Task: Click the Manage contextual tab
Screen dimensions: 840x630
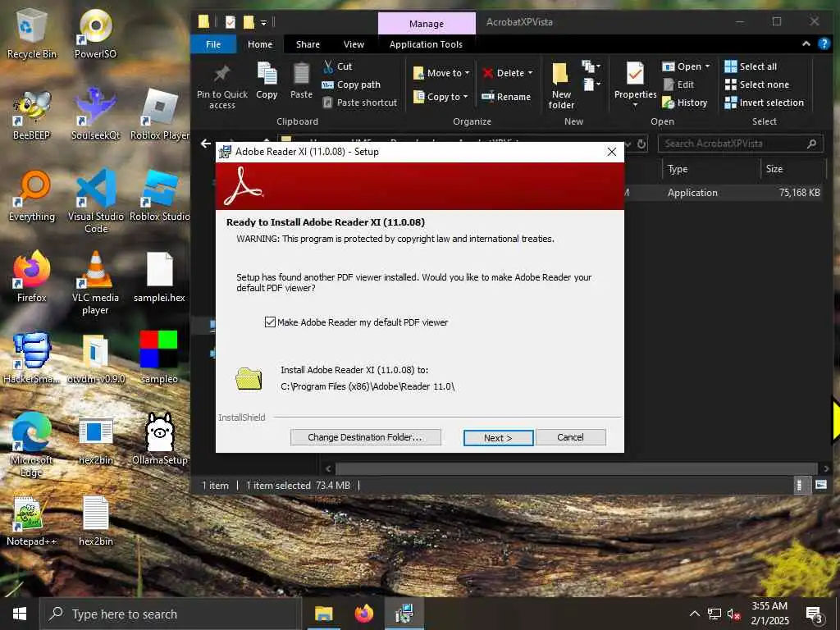Action: click(x=427, y=24)
